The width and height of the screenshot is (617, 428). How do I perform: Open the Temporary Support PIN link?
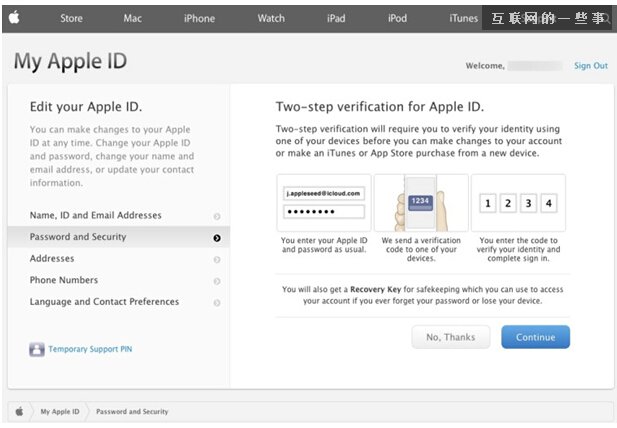coord(90,350)
